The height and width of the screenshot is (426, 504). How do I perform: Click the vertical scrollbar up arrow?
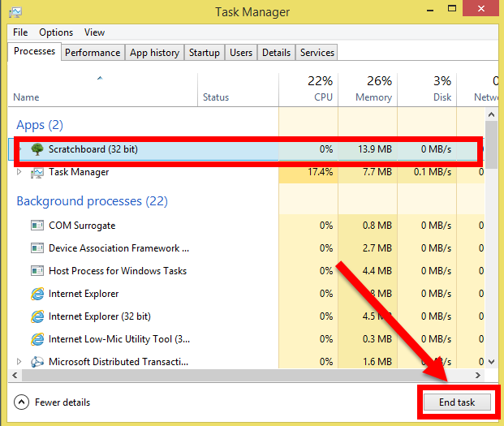pos(491,114)
